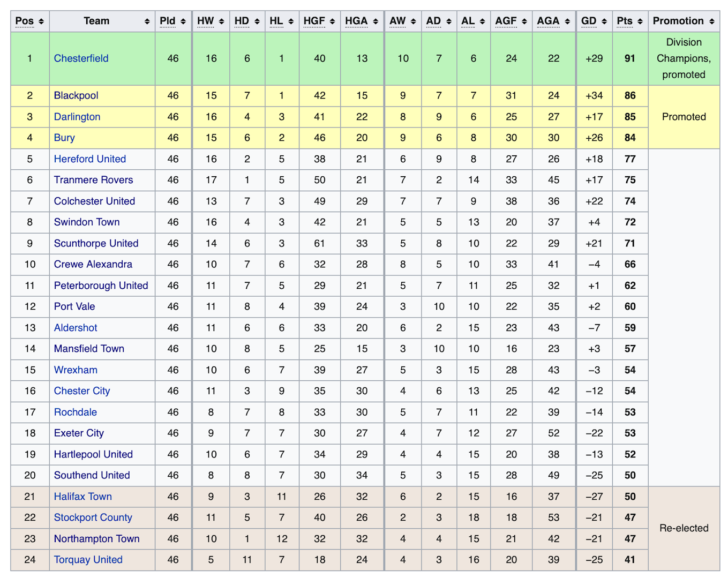
Task: Sort by HD column arrows
Action: (257, 21)
